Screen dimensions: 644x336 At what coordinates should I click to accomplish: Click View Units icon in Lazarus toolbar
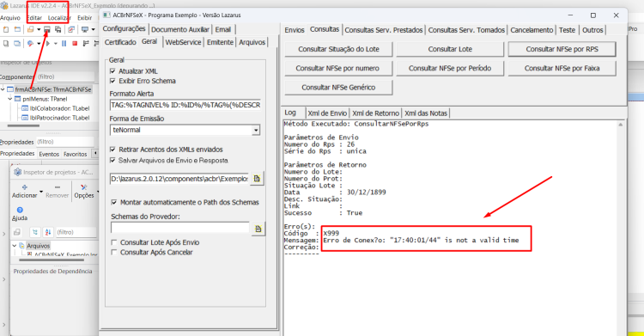(x=6, y=43)
